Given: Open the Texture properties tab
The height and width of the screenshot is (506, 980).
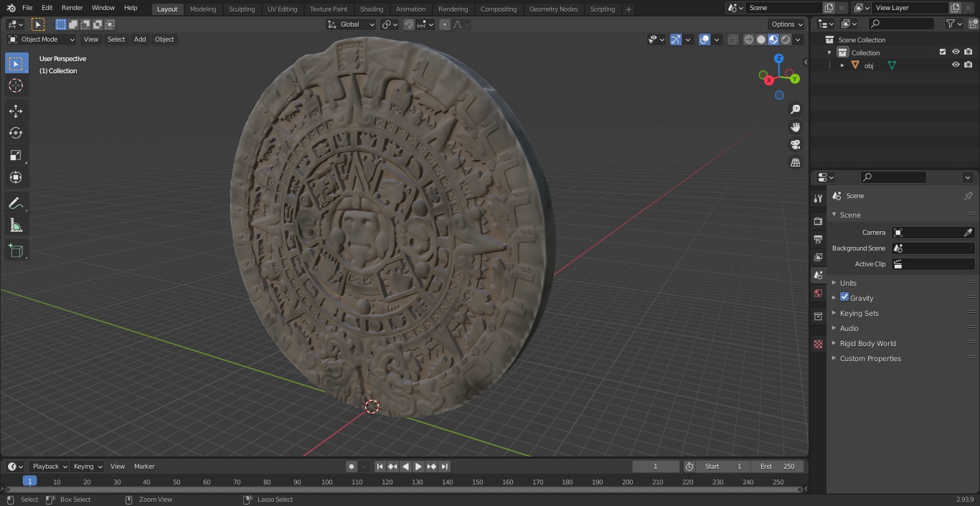Looking at the screenshot, I should (x=818, y=345).
